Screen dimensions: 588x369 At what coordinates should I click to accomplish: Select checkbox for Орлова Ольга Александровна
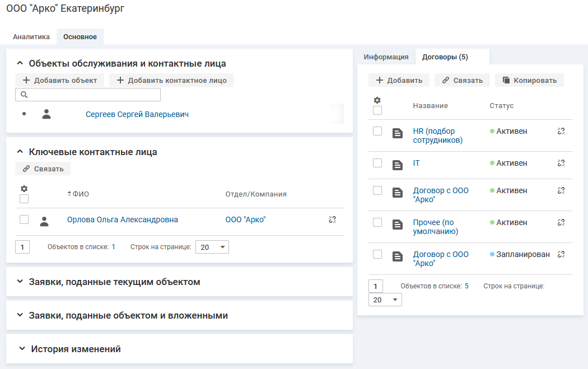click(24, 219)
